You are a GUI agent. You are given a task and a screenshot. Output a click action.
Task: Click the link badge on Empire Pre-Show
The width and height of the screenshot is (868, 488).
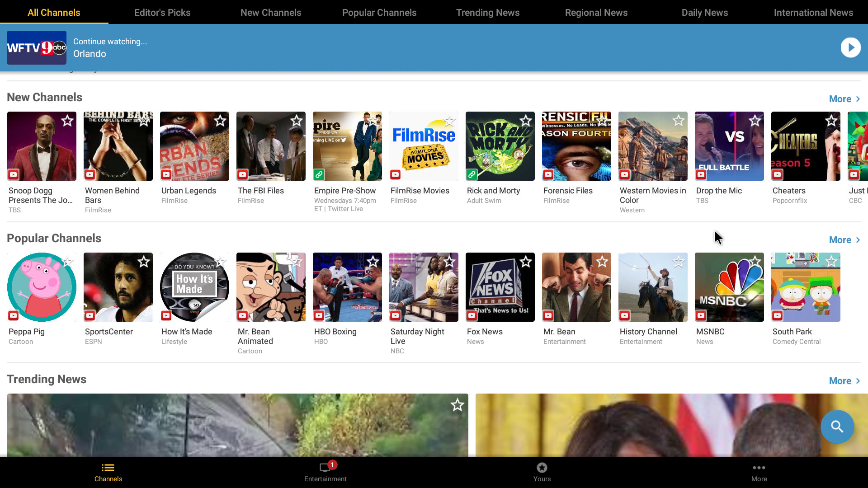click(319, 174)
